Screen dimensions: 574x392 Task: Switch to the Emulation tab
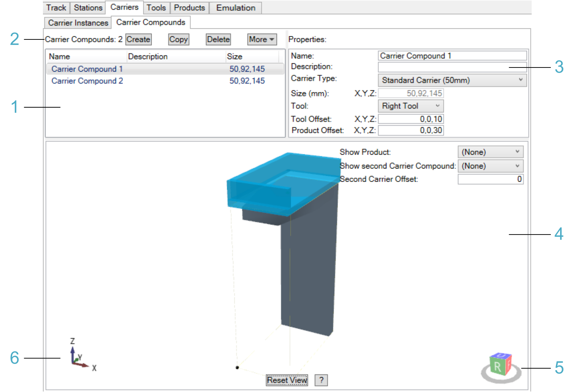coord(235,8)
